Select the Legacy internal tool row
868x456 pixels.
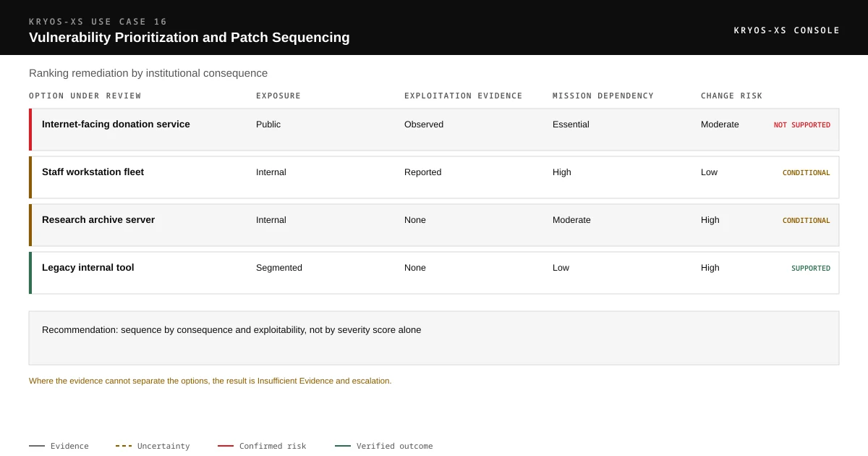click(434, 273)
